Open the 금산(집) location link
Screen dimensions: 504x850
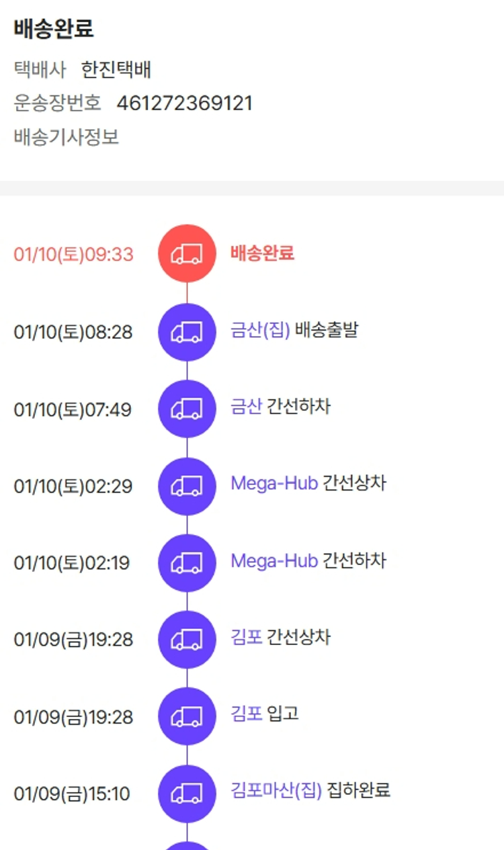tap(260, 331)
